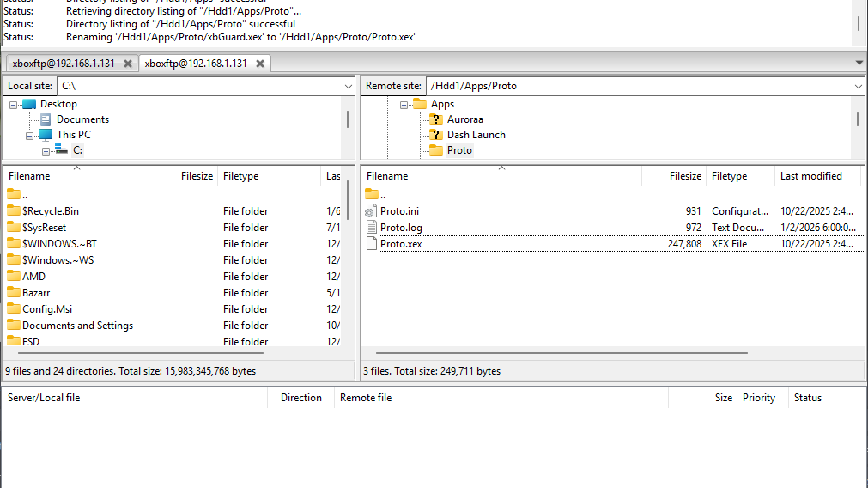The height and width of the screenshot is (488, 868).
Task: Select the Auroraa remote folder
Action: pyautogui.click(x=465, y=119)
